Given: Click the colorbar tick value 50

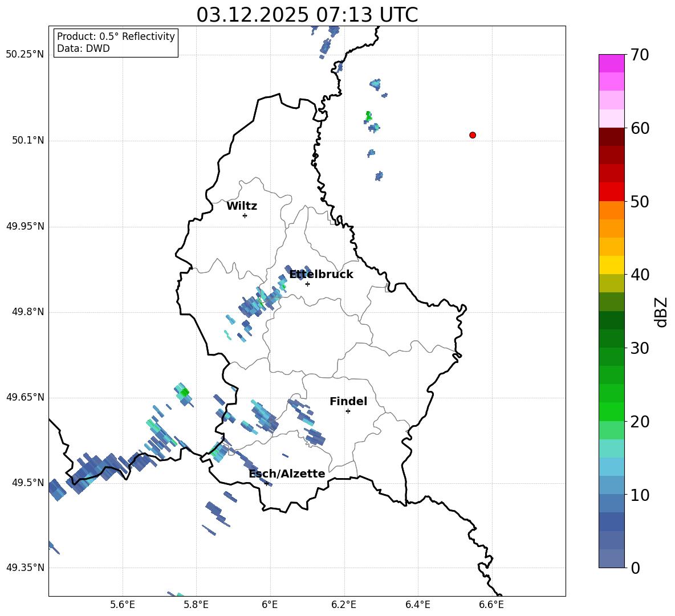Looking at the screenshot, I should point(640,201).
